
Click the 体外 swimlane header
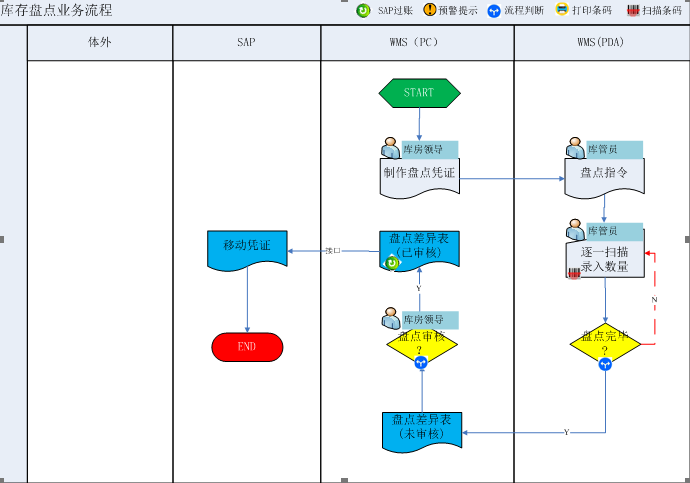pos(100,42)
